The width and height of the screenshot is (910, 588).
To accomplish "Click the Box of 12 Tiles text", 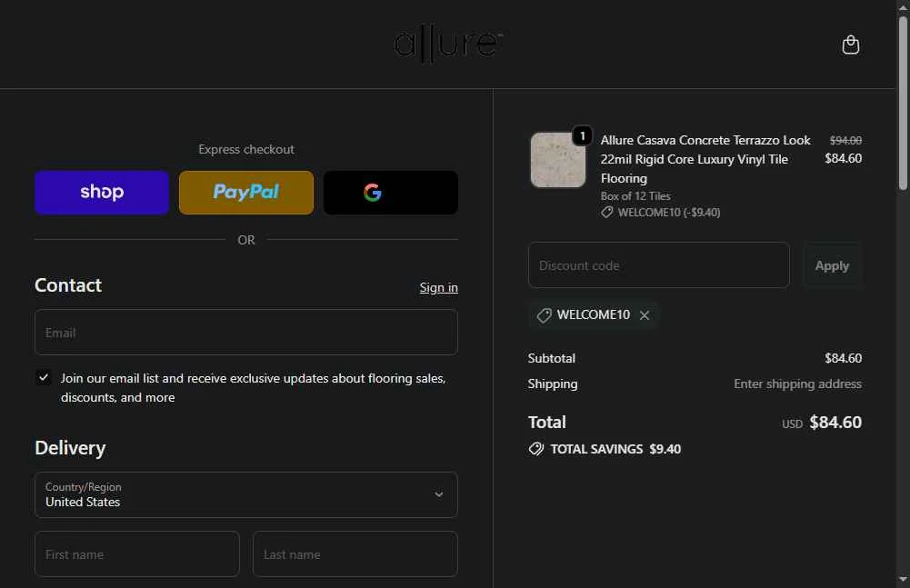I will pyautogui.click(x=635, y=196).
